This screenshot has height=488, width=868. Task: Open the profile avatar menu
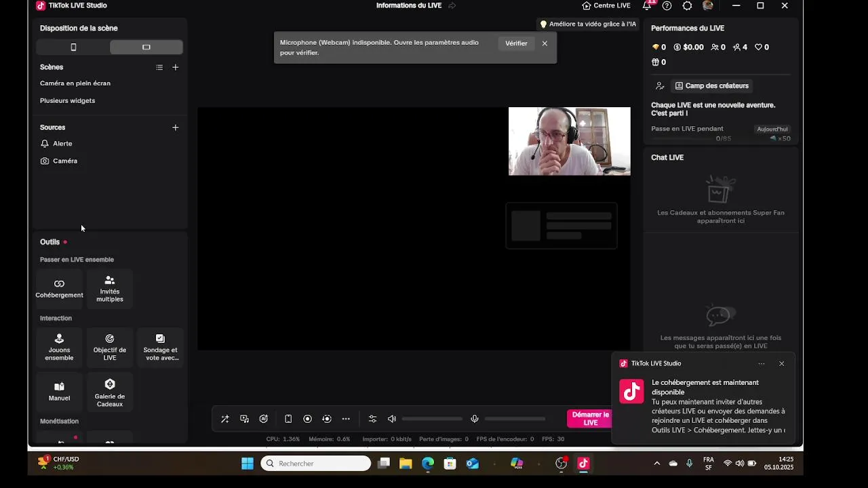[708, 5]
